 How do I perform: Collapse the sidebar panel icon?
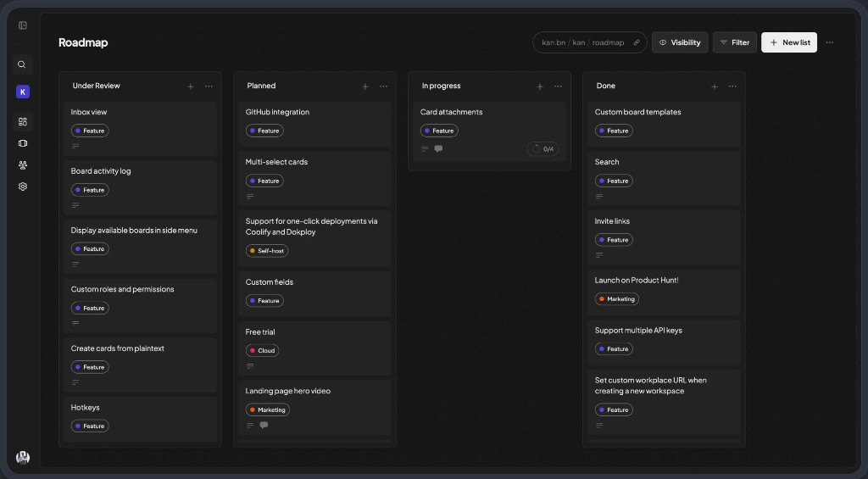tap(23, 25)
